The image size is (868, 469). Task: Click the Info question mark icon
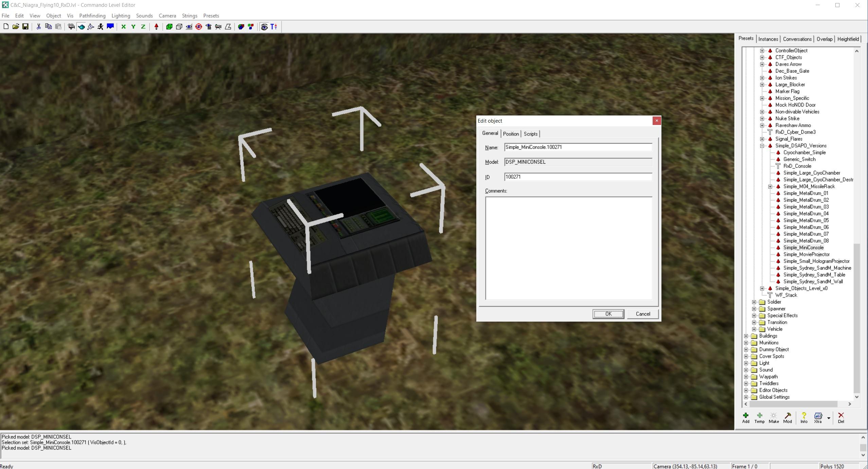[803, 417]
